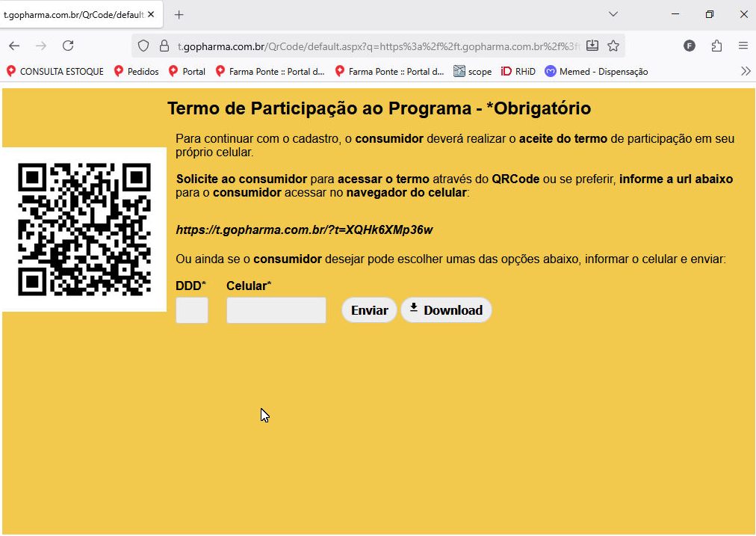Show more bookmarks with chevron overflow
The height and width of the screenshot is (536, 756).
click(745, 71)
